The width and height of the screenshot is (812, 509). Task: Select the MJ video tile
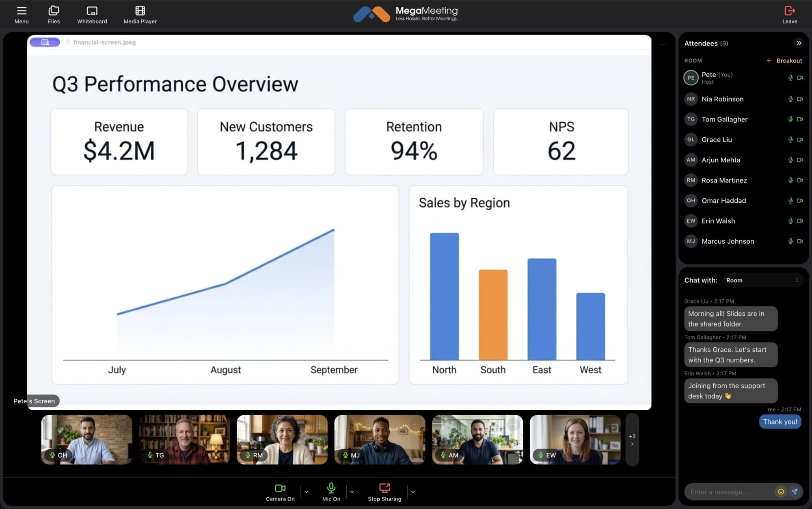pyautogui.click(x=380, y=440)
